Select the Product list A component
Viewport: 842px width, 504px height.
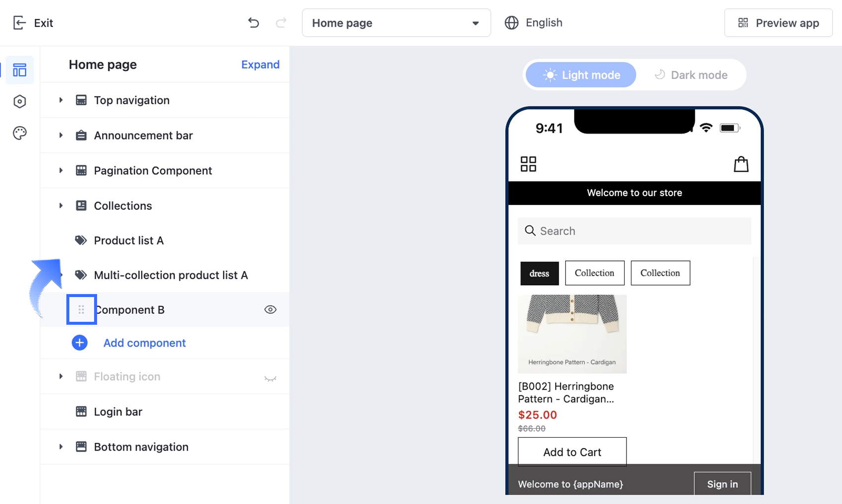pos(129,241)
